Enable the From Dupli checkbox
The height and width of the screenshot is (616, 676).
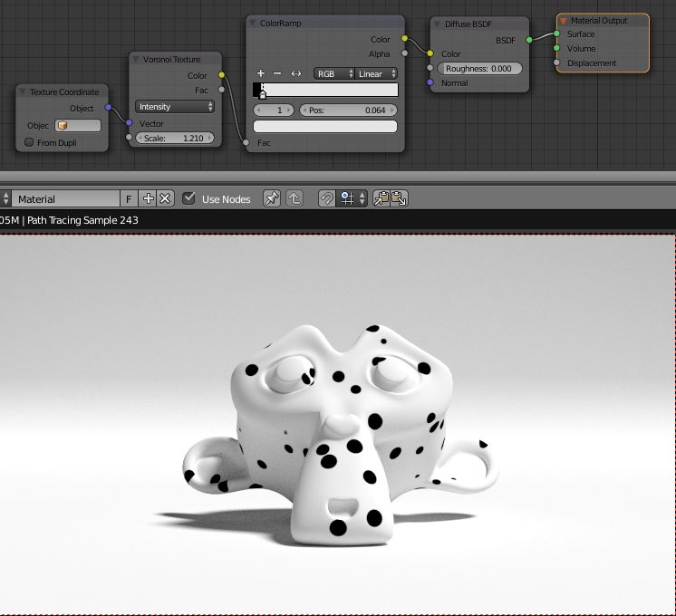(29, 142)
